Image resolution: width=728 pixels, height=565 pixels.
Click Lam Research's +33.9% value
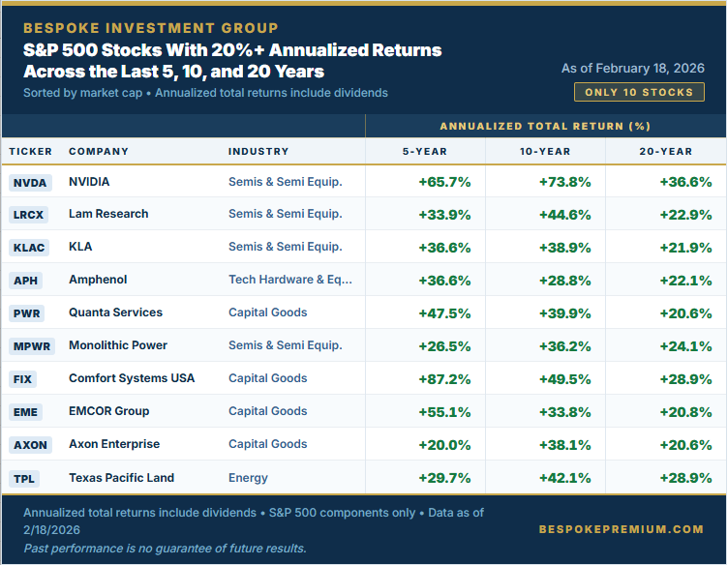click(444, 215)
